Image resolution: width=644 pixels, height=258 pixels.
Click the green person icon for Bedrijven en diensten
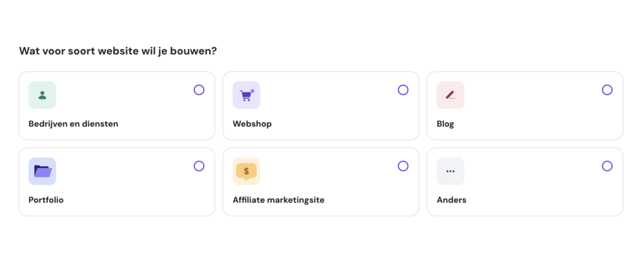coord(42,95)
